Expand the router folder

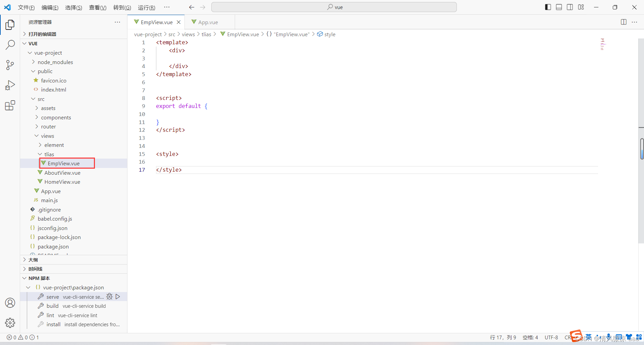pos(74,126)
